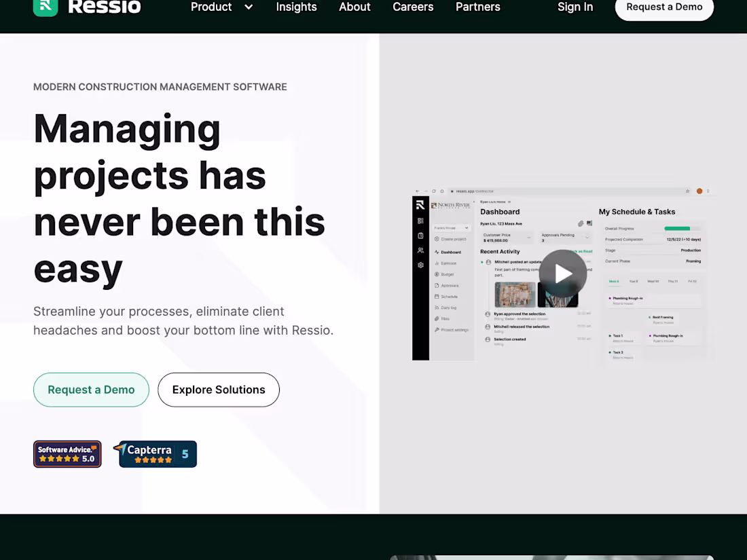Select Estimate in the project navigation menu
This screenshot has height=560, width=747.
pyautogui.click(x=447, y=263)
